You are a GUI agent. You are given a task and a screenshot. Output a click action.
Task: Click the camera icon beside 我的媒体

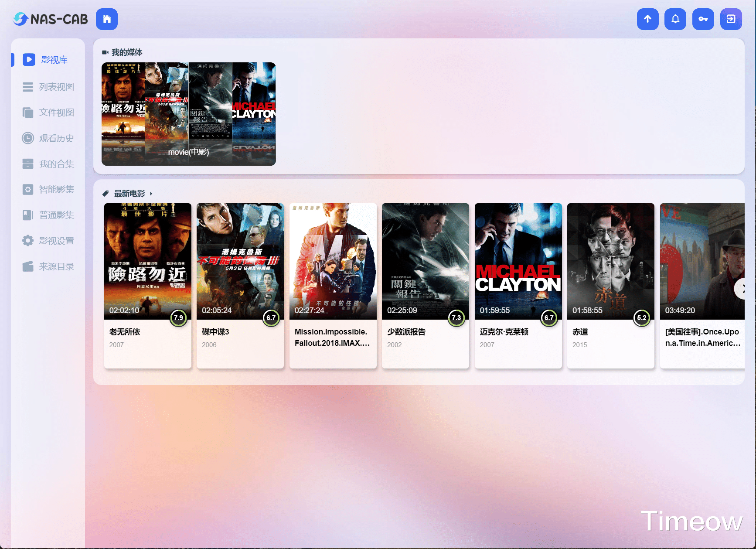(x=105, y=52)
